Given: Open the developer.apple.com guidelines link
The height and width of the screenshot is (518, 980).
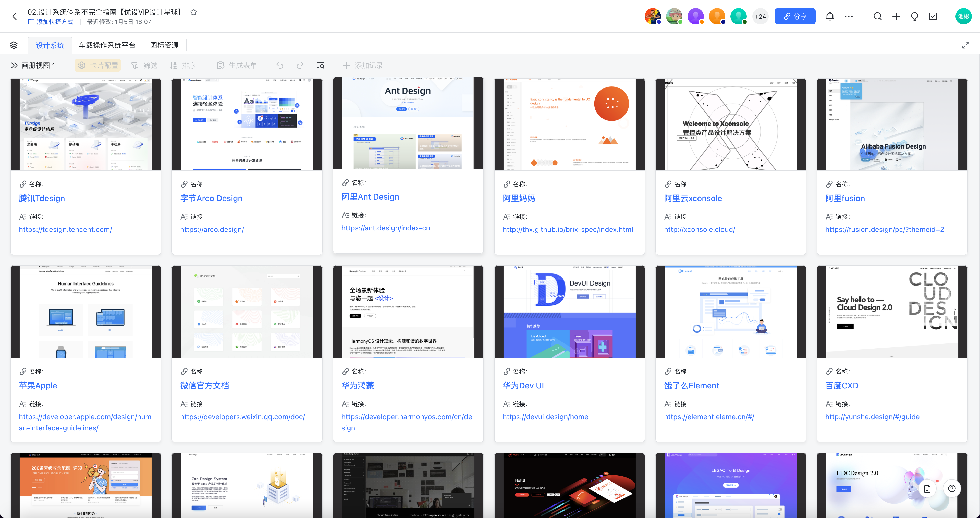Looking at the screenshot, I should tap(85, 422).
